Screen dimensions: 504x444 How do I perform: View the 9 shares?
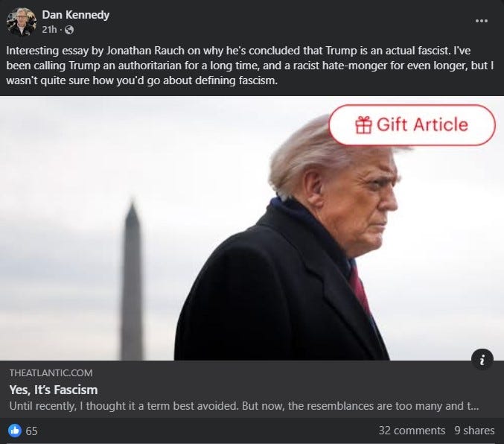click(x=474, y=431)
